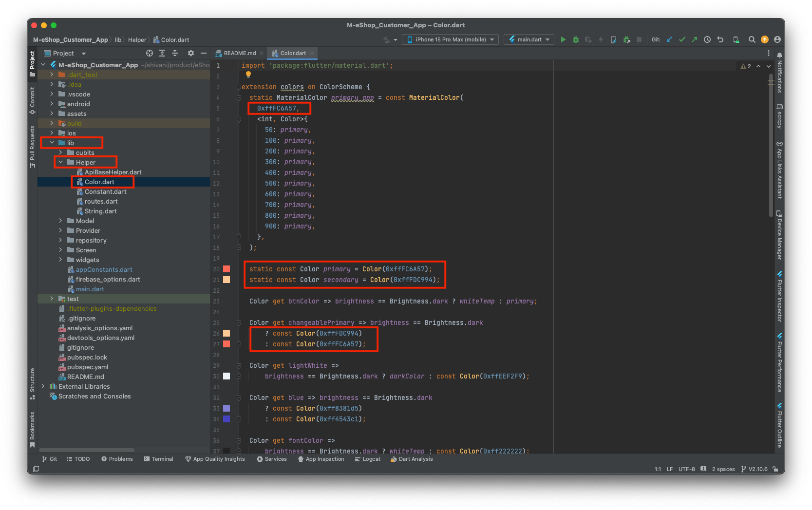Run main.dart with the green play icon
The width and height of the screenshot is (812, 510).
click(563, 39)
